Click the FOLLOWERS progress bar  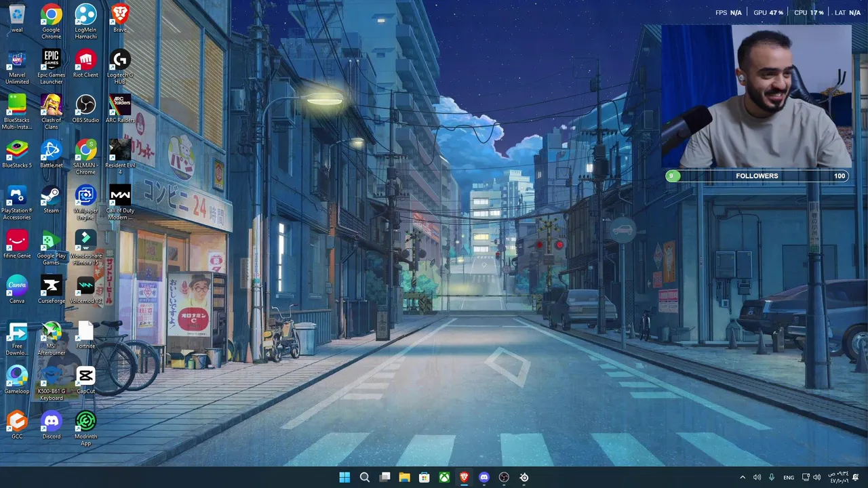[757, 176]
